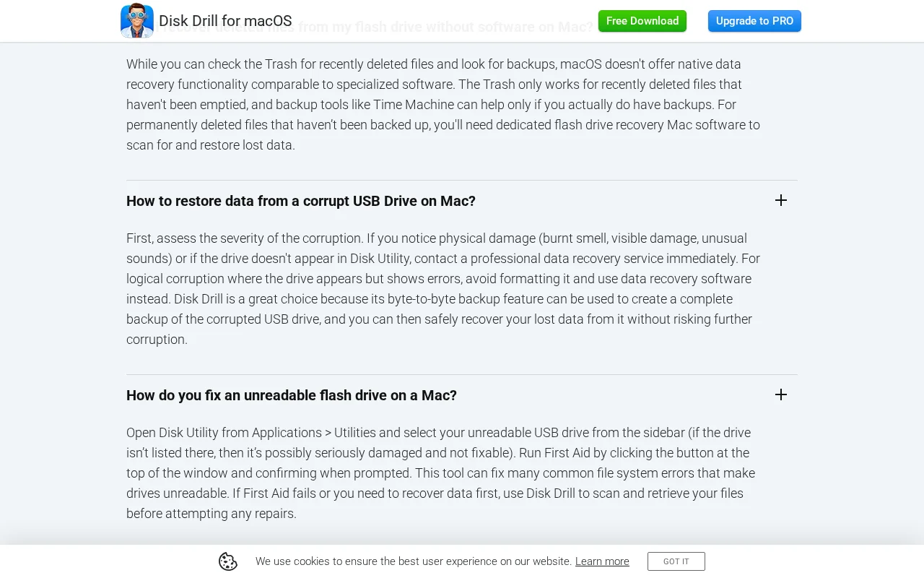Click the words "Time Machine" in the first paragraph

[x=414, y=105]
